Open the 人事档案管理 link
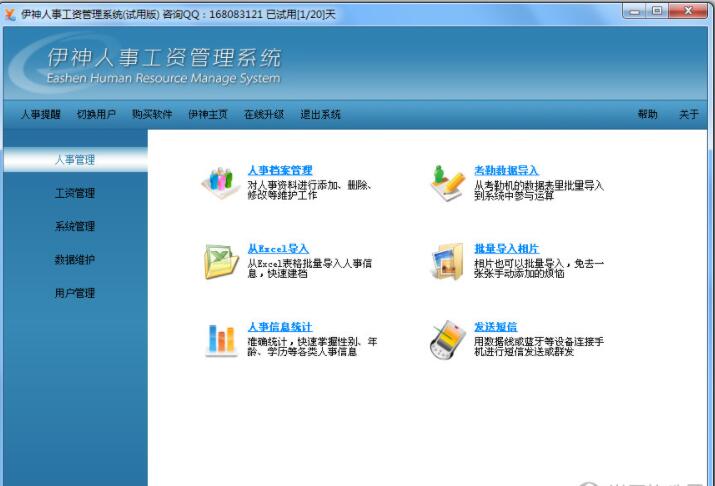 pos(280,171)
